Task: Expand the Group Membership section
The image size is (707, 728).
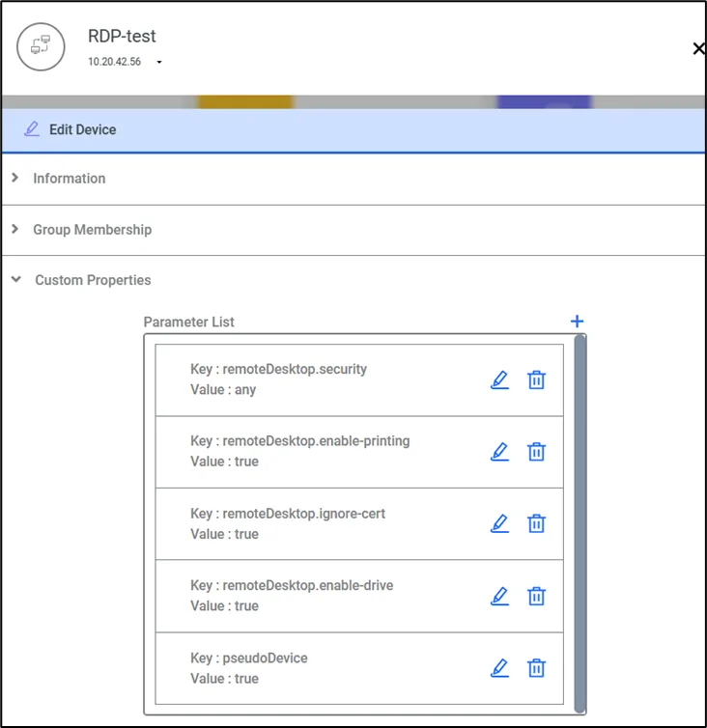Action: [15, 229]
